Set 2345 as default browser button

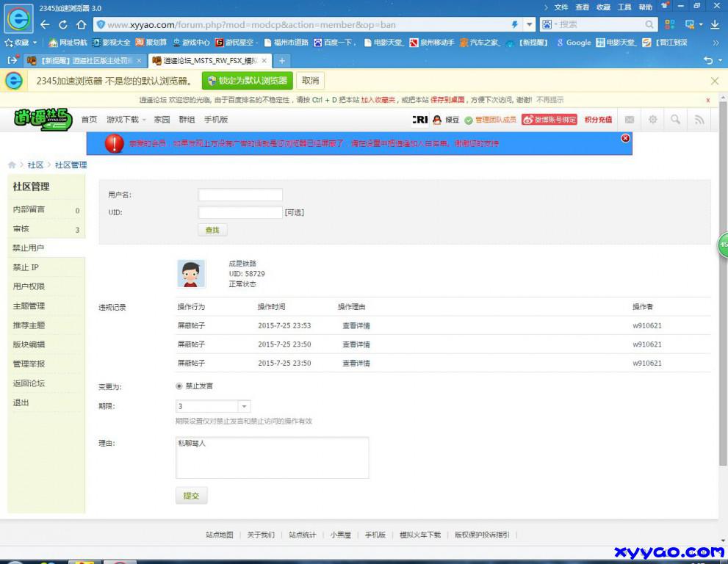tap(248, 81)
